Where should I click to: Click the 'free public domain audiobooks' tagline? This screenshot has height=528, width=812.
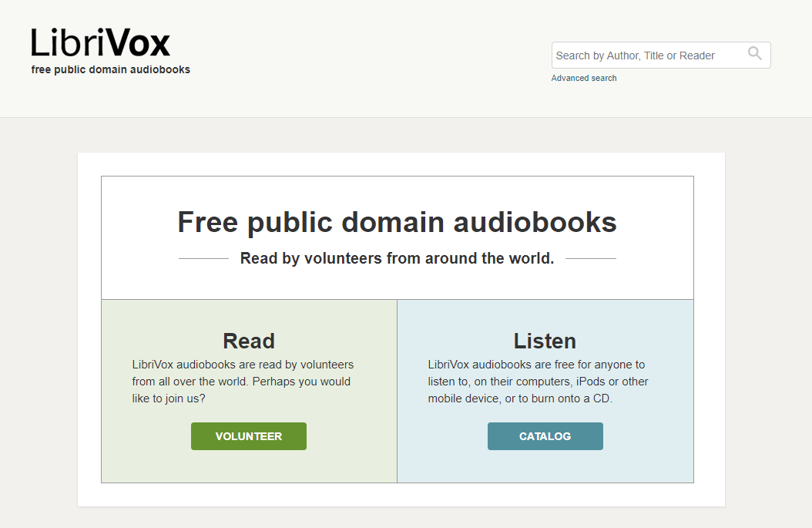pos(111,69)
